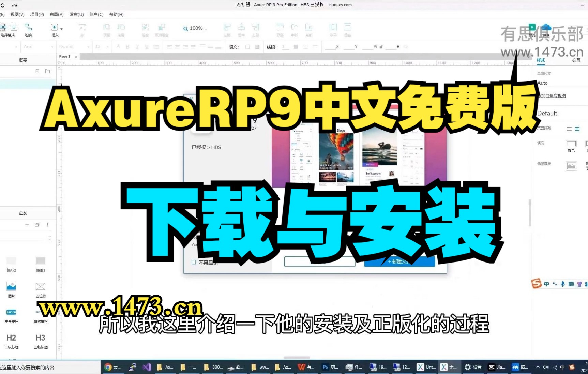Click the 插入 insert plus icon
The width and height of the screenshot is (588, 374).
[x=54, y=27]
